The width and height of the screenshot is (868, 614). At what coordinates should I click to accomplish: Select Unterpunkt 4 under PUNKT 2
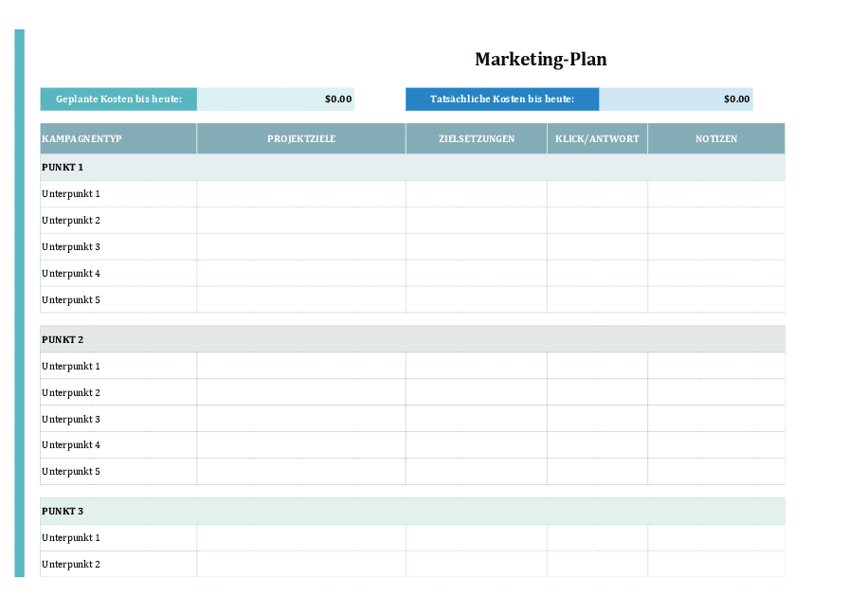(x=118, y=445)
